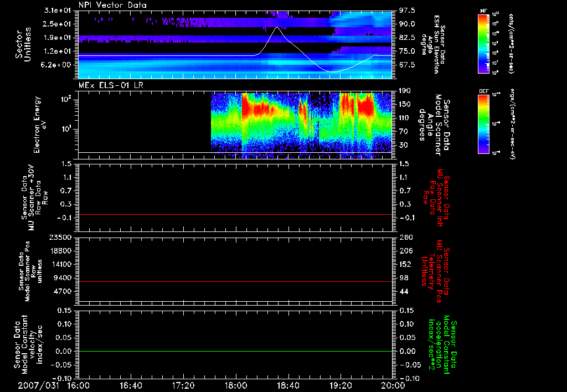
Task: Select the 16:00 time axis label
Action: click(78, 385)
